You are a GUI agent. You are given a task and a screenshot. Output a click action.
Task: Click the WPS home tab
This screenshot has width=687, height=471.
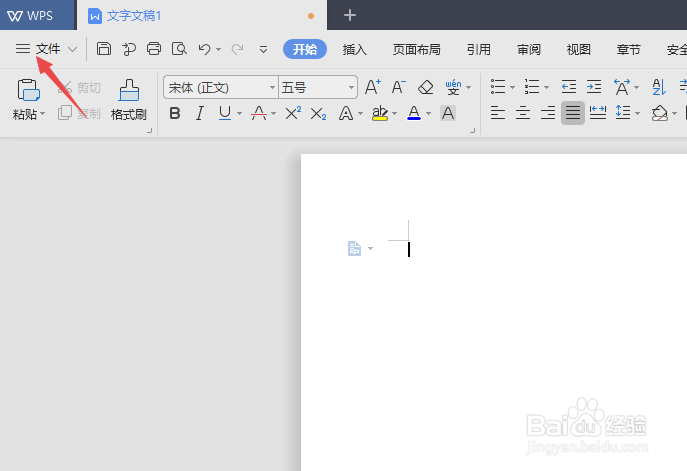[x=38, y=15]
